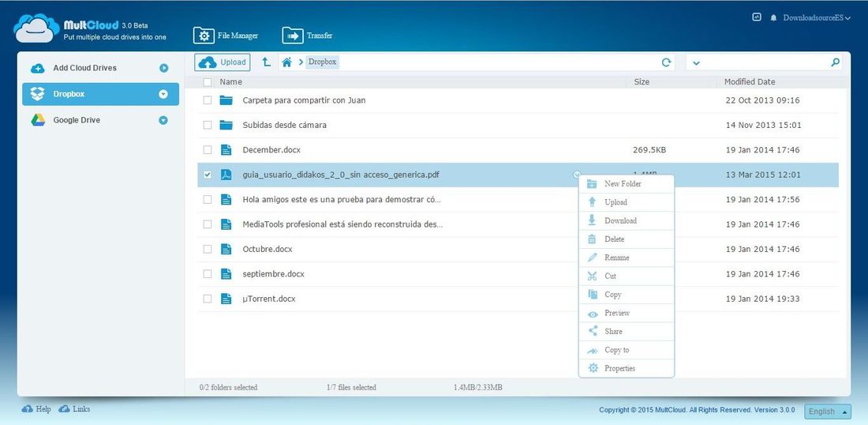Image resolution: width=868 pixels, height=425 pixels.
Task: Expand the Dropbox drive dropdown arrow
Action: (x=163, y=94)
